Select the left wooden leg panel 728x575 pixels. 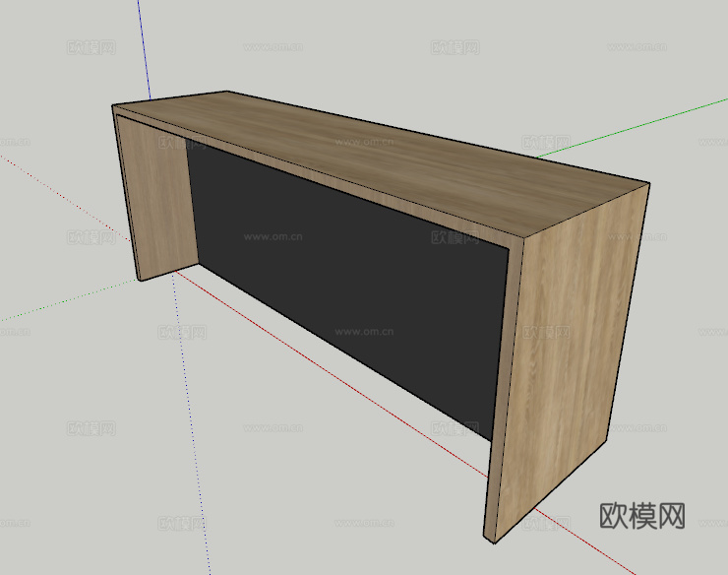click(x=157, y=198)
